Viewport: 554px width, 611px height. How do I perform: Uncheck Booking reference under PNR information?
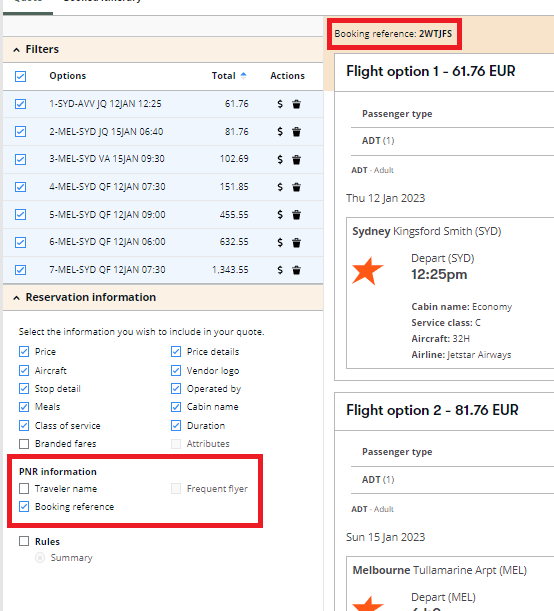(x=24, y=507)
